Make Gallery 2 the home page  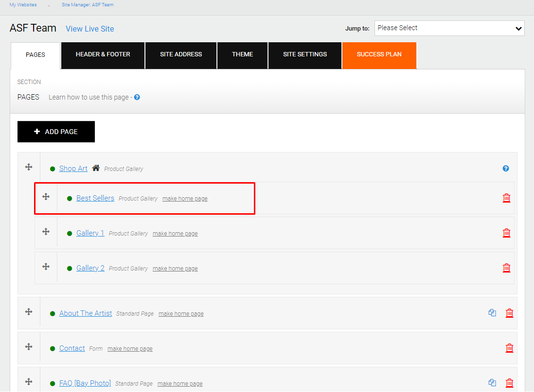175,269
